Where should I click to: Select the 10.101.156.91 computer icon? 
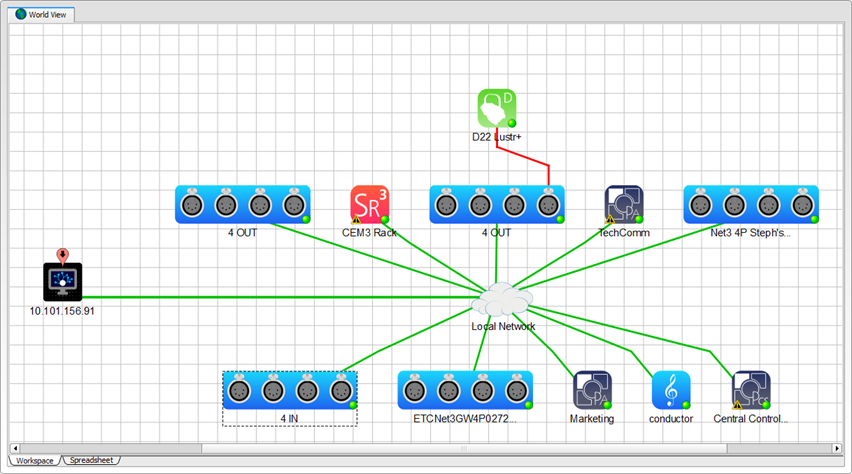[62, 282]
